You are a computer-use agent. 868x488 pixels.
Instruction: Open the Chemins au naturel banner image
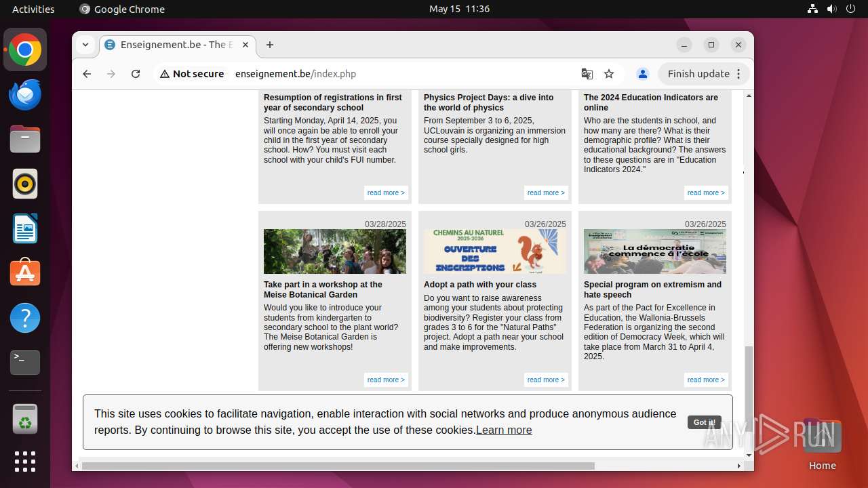point(495,251)
